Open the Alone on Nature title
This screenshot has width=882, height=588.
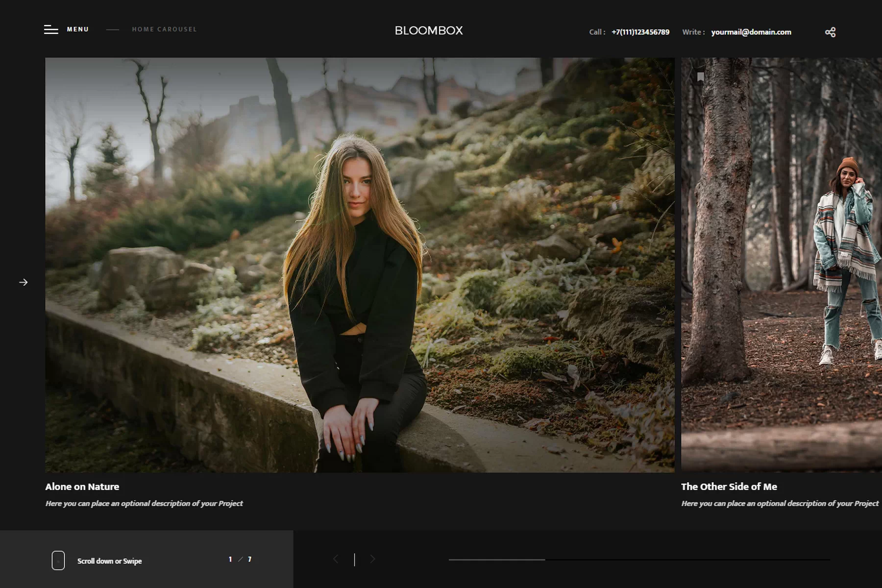click(x=82, y=487)
